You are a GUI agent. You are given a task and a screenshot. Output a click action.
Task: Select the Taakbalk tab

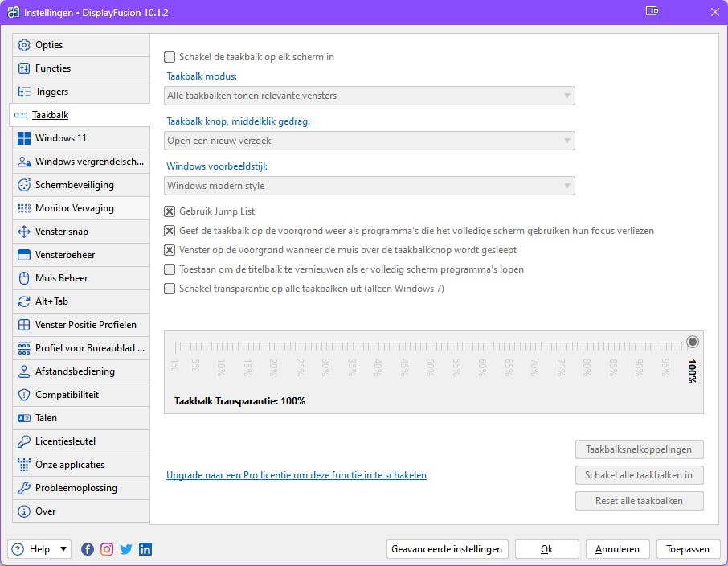click(x=80, y=115)
